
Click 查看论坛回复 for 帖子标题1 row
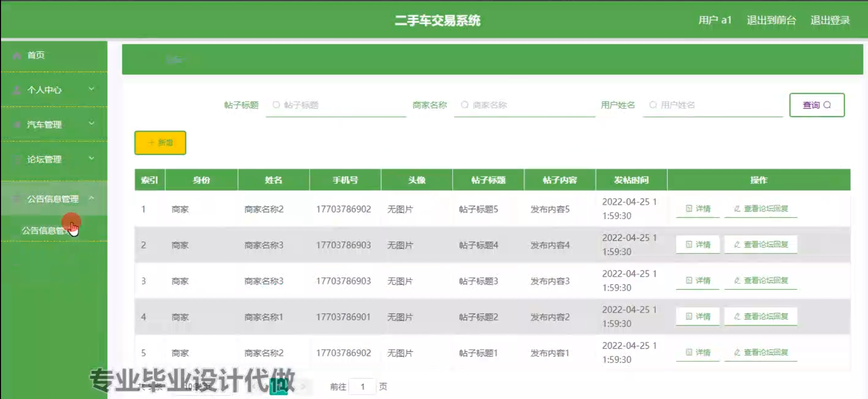click(x=761, y=352)
